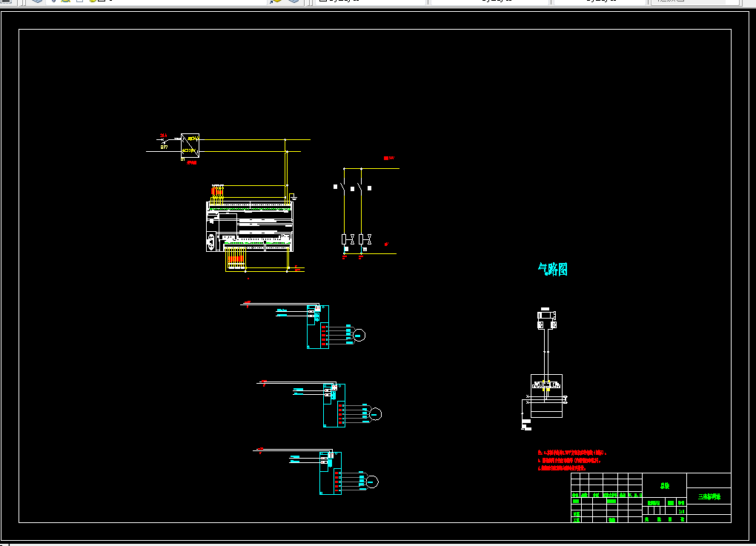The image size is (756, 546).
Task: Select the top servo motor circle symbol
Action: click(x=359, y=335)
